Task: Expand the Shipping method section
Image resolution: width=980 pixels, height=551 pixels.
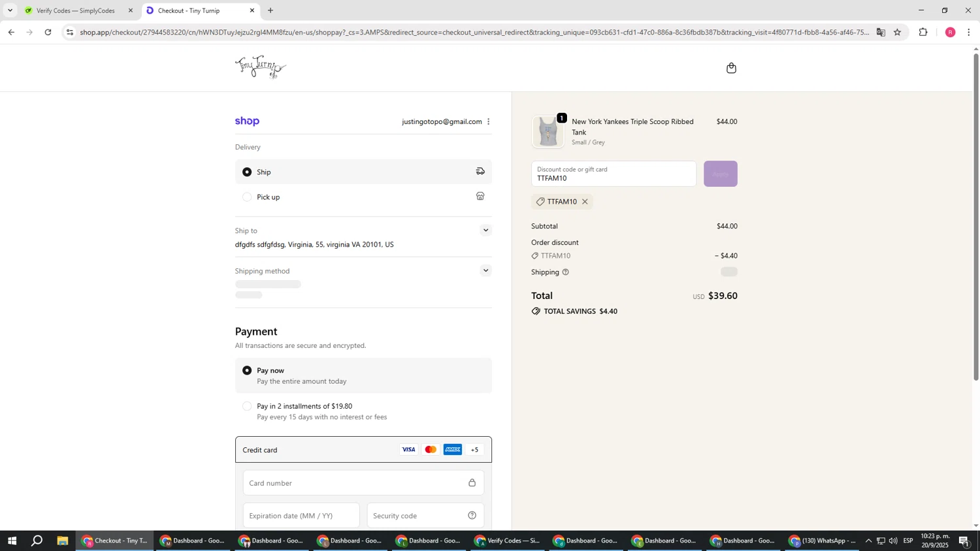Action: [485, 270]
